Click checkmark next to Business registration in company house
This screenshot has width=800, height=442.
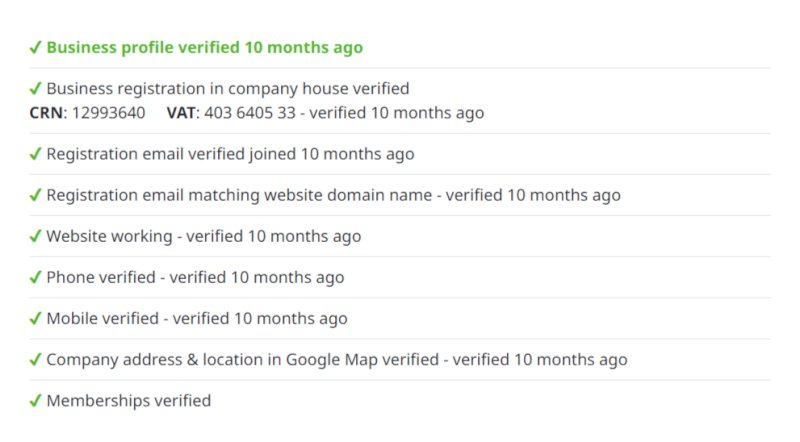click(35, 88)
